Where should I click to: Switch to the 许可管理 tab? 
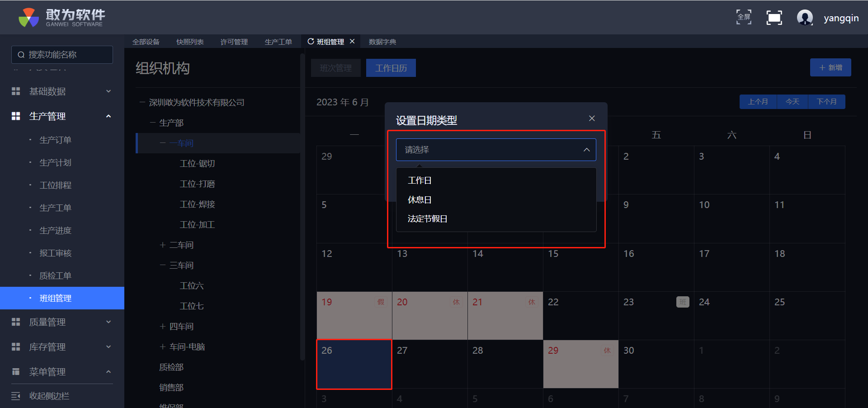tap(234, 42)
